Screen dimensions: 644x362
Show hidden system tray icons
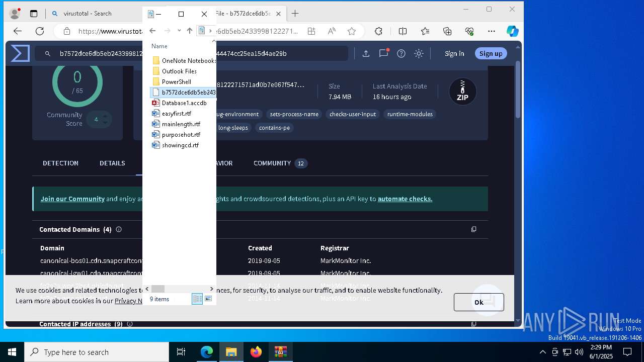pyautogui.click(x=542, y=352)
